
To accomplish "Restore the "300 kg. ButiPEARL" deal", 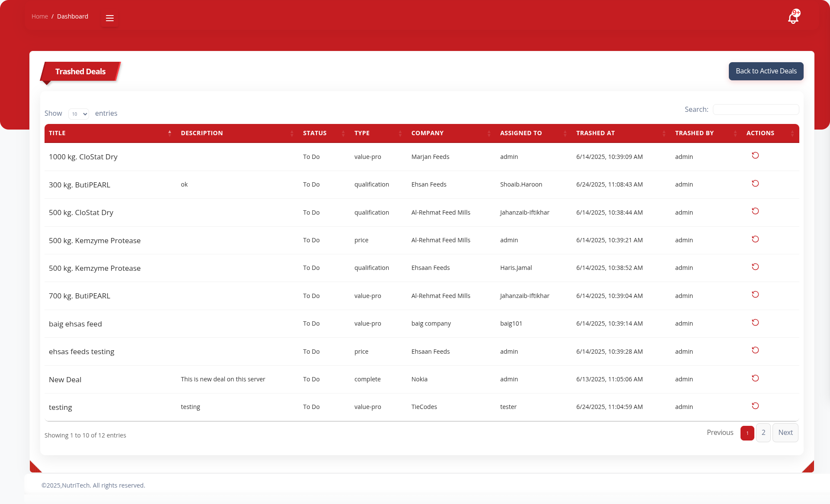I will [x=755, y=184].
